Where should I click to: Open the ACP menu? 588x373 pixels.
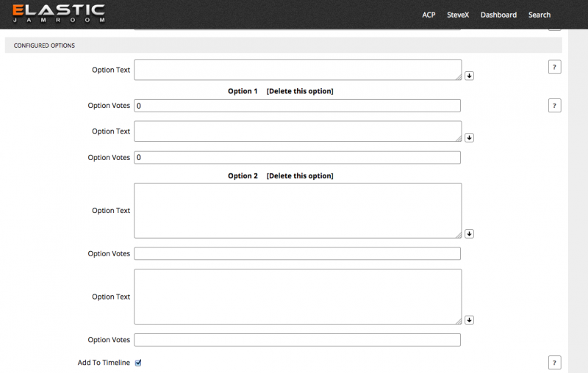(429, 15)
